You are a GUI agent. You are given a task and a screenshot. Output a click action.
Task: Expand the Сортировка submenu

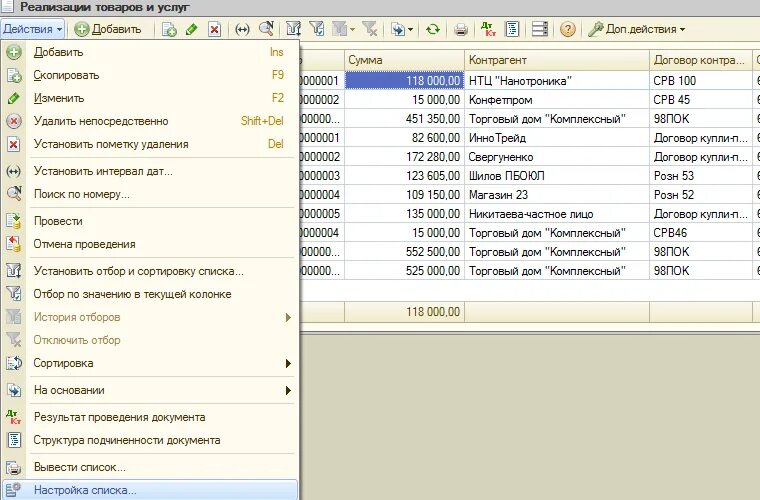pos(150,363)
